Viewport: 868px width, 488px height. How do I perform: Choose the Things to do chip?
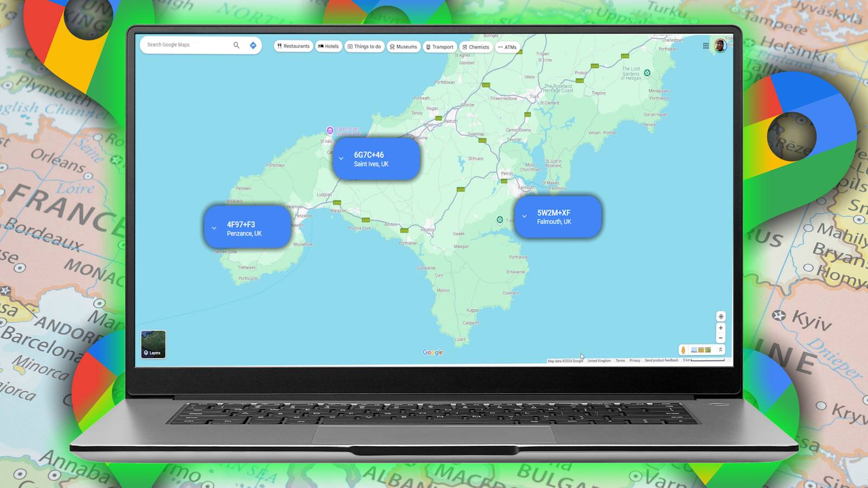point(365,47)
